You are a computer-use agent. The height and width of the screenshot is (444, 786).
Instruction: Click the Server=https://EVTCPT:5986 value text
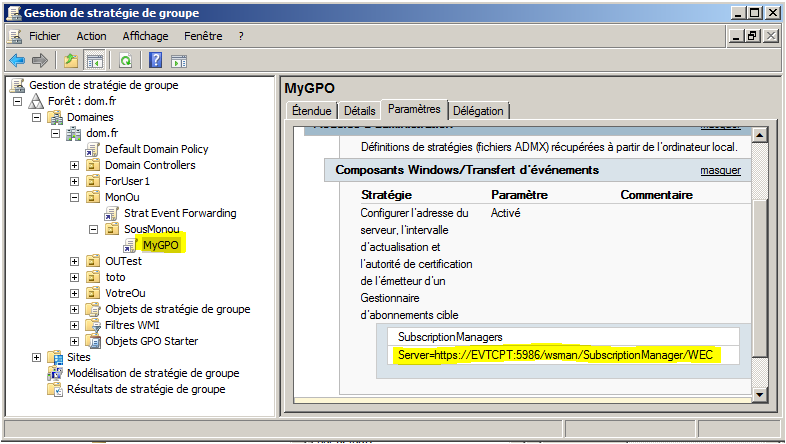point(555,355)
